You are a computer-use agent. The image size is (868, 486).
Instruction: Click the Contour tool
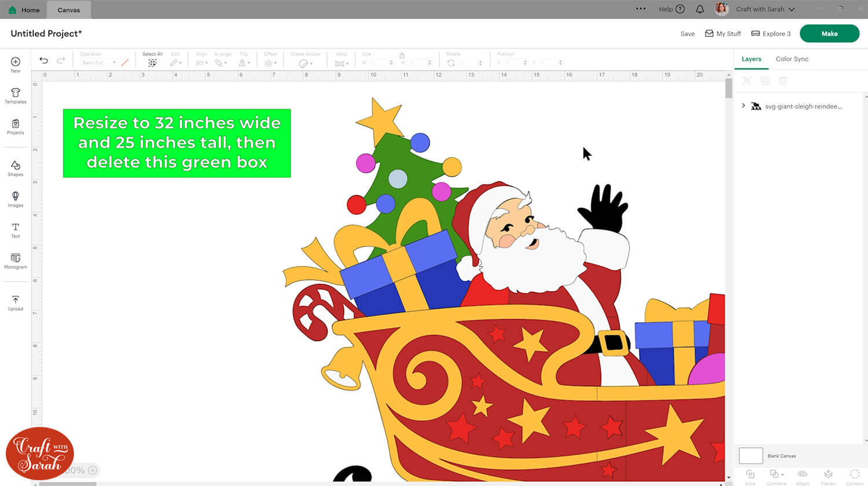click(x=855, y=477)
